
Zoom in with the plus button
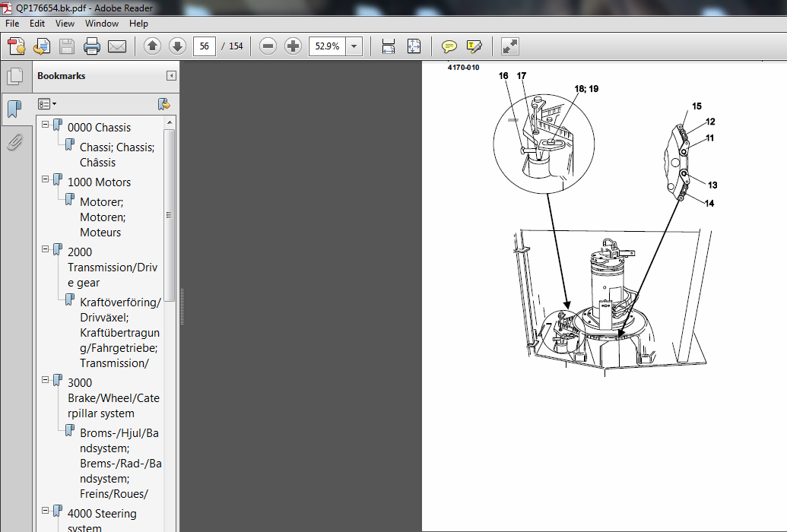point(293,46)
